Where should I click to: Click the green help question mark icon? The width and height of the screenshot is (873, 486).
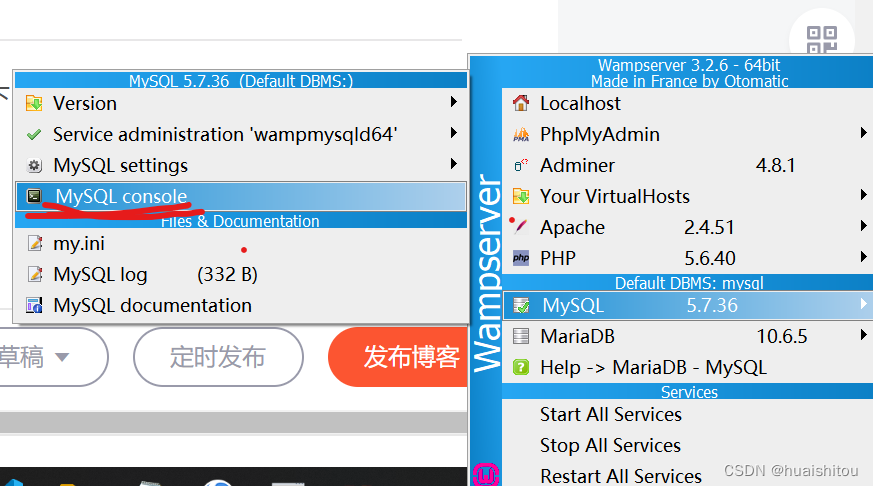point(521,367)
